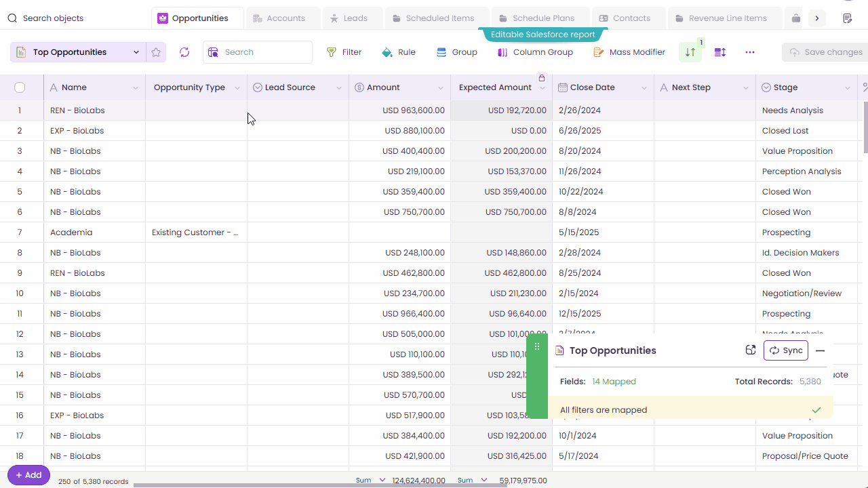Click the favorite star next to Top Opportunities
Screen dimensions: 868x488
(x=156, y=52)
